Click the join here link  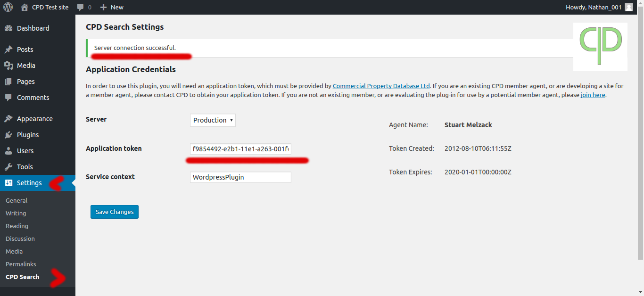593,95
